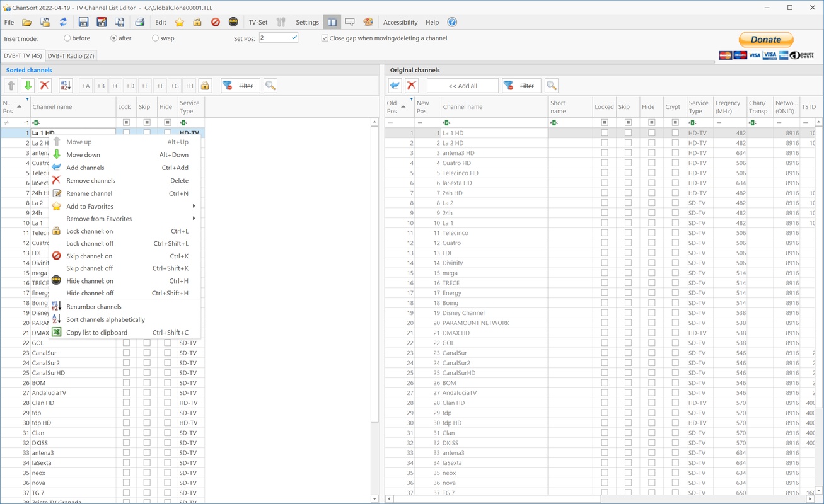The width and height of the screenshot is (824, 504).
Task: Click the Filter button in Sorted channels
Action: click(x=240, y=86)
